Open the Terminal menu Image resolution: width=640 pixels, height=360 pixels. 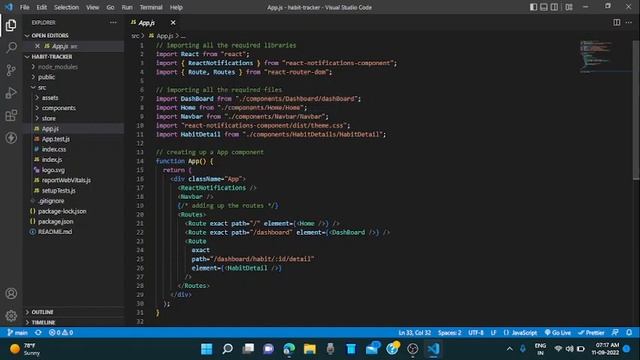[x=151, y=7]
